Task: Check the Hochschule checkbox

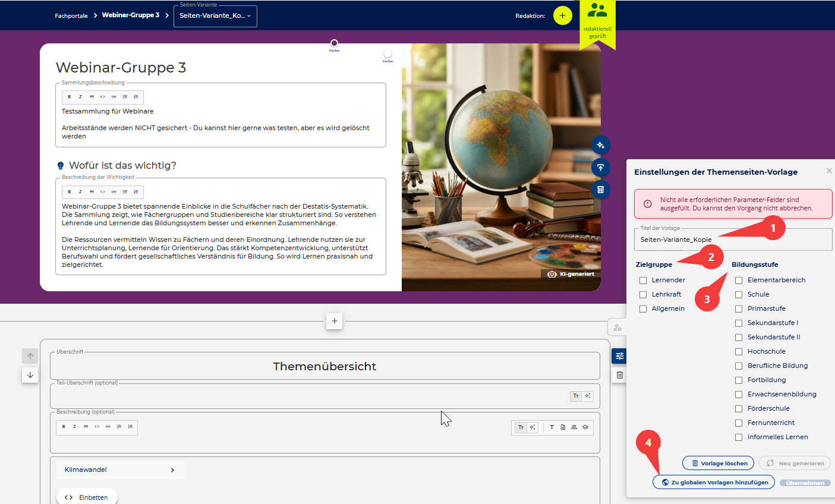Action: click(739, 351)
